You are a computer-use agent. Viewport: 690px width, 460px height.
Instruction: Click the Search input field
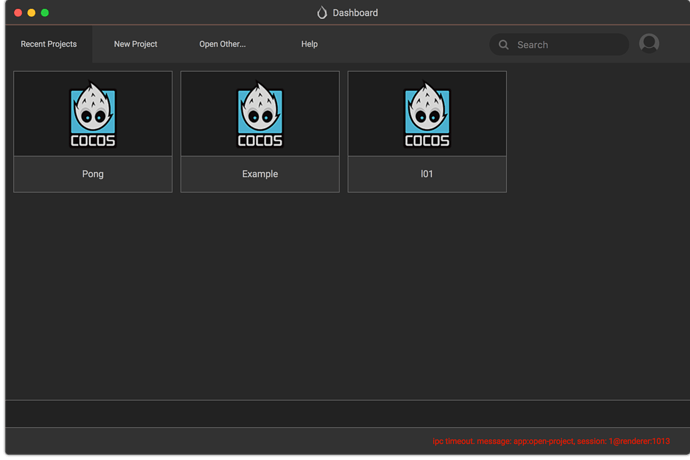tap(559, 44)
